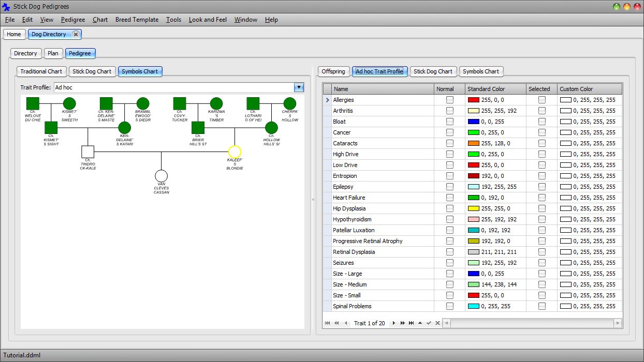Click the cancel edit X navigator icon
644x362 pixels.
click(437, 323)
